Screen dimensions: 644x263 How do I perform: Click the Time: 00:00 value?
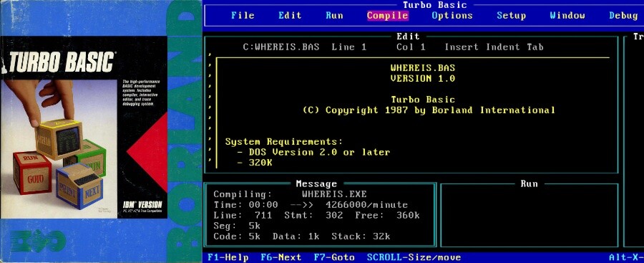[245, 205]
